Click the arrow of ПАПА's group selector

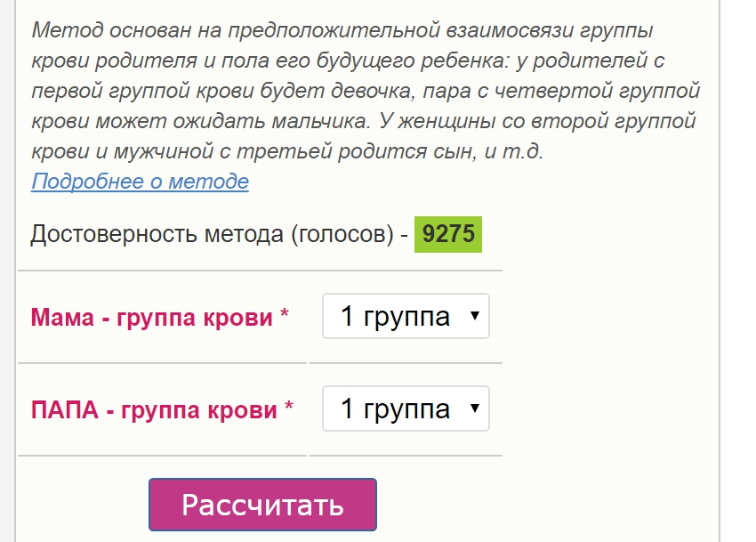(475, 409)
